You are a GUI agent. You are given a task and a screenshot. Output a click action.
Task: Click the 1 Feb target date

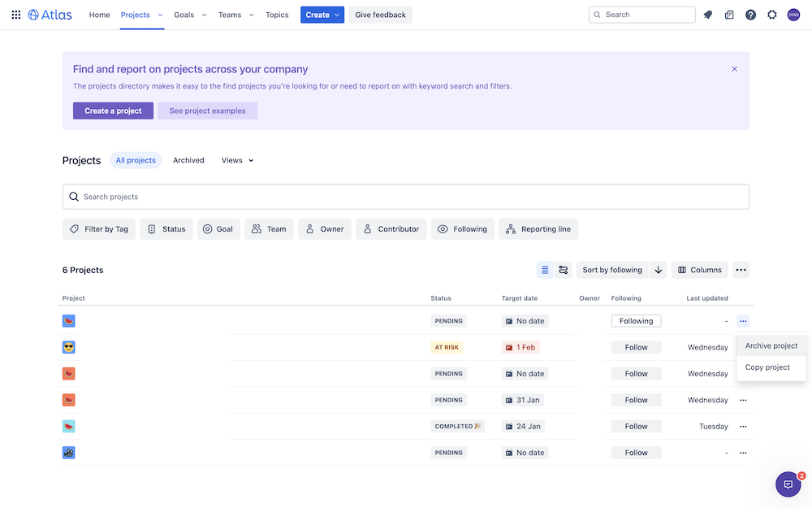click(520, 347)
